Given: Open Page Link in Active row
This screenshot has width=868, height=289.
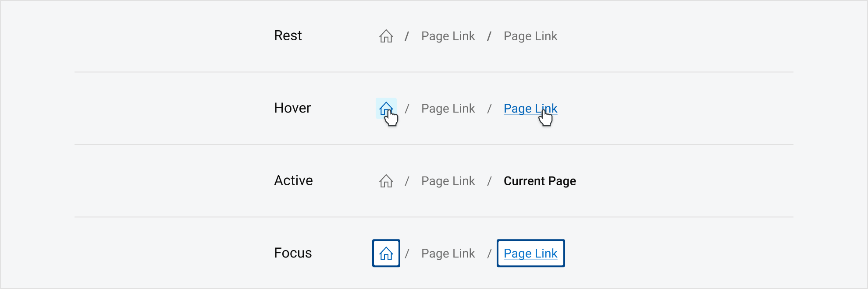Looking at the screenshot, I should 448,181.
